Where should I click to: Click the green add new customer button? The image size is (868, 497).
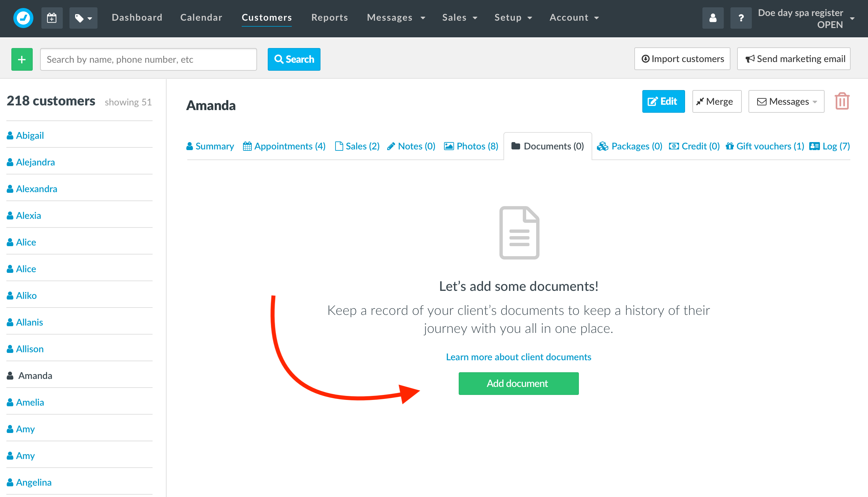click(22, 59)
